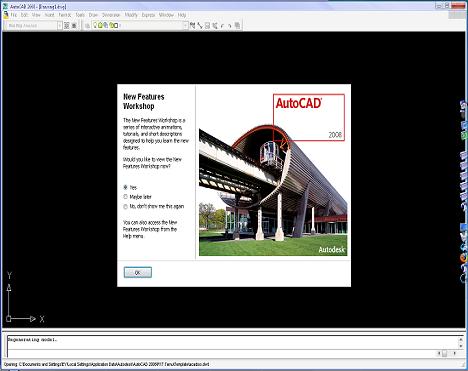The image size is (468, 371).
Task: Toggle layer lock icon in layer dropdown
Action: 111,25
